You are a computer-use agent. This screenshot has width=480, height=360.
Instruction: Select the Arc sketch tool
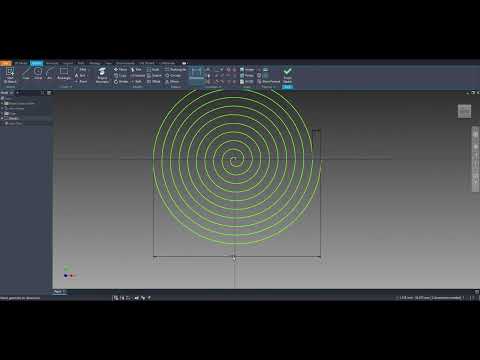(50, 73)
